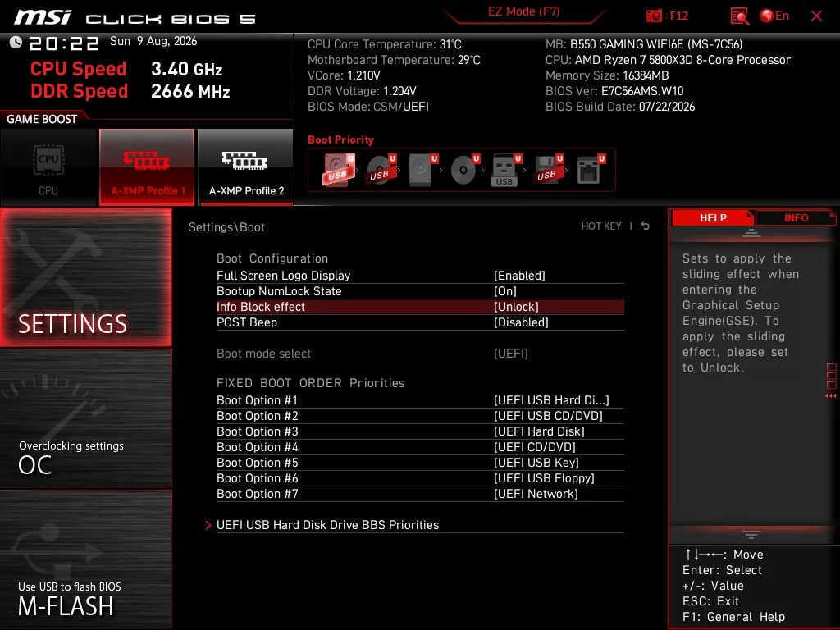
Task: Open the M-FLASH section
Action: pyautogui.click(x=85, y=559)
